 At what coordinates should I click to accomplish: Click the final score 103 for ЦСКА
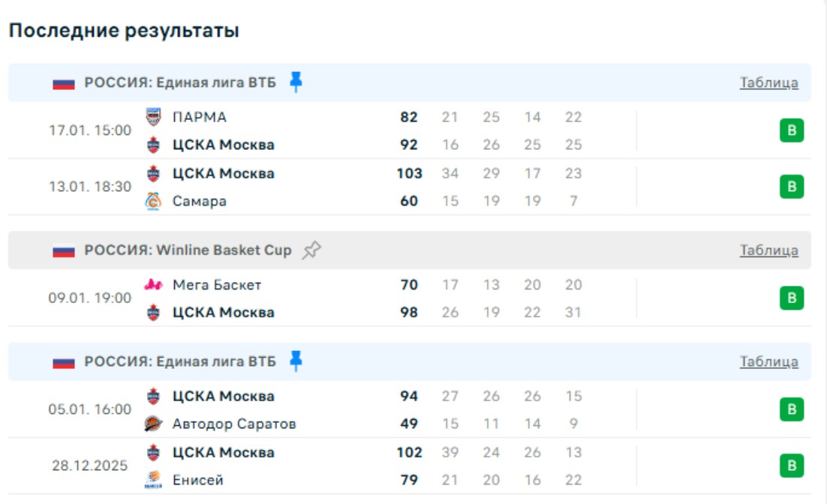409,173
